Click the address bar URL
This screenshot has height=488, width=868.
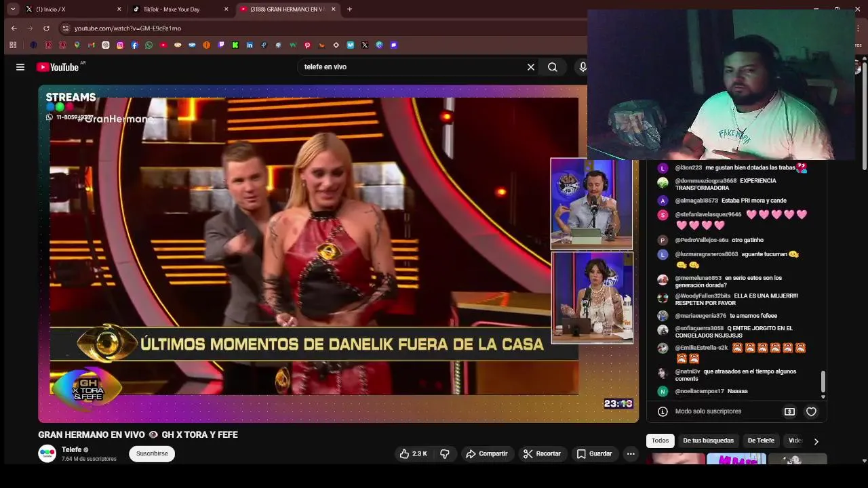[x=127, y=28]
